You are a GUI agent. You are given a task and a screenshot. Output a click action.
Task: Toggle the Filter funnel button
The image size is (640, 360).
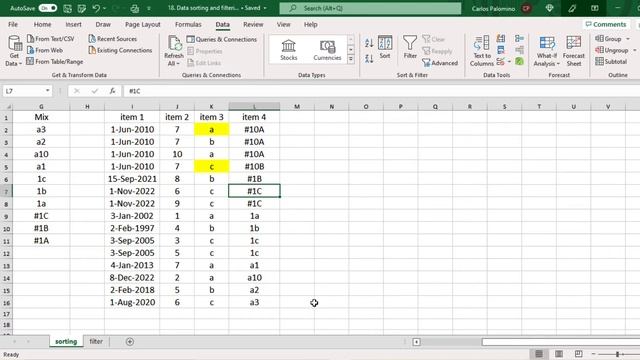pos(410,47)
